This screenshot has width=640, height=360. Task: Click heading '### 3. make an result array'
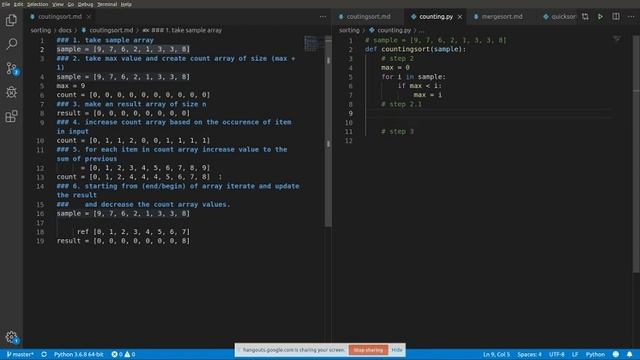pyautogui.click(x=131, y=104)
